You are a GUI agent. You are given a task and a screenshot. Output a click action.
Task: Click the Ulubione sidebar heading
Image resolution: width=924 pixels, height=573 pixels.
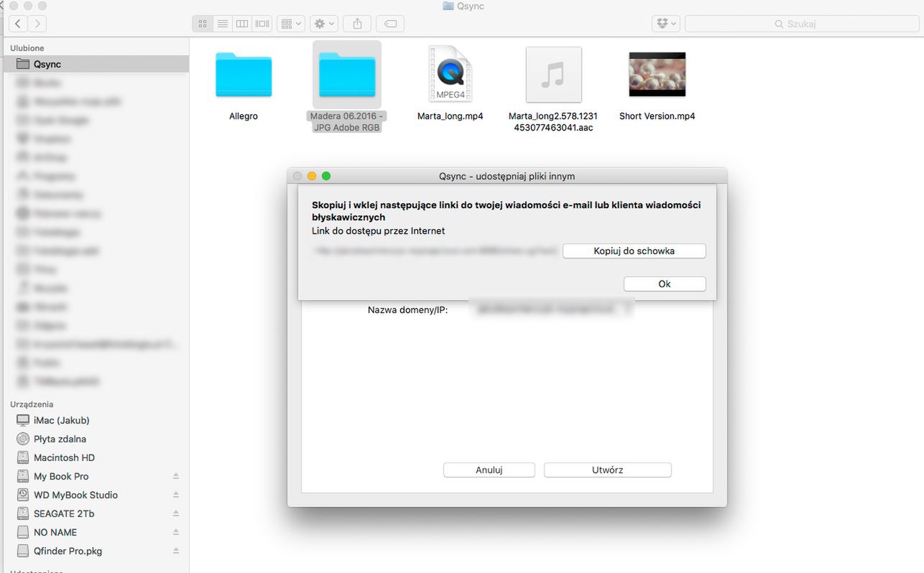tap(27, 48)
